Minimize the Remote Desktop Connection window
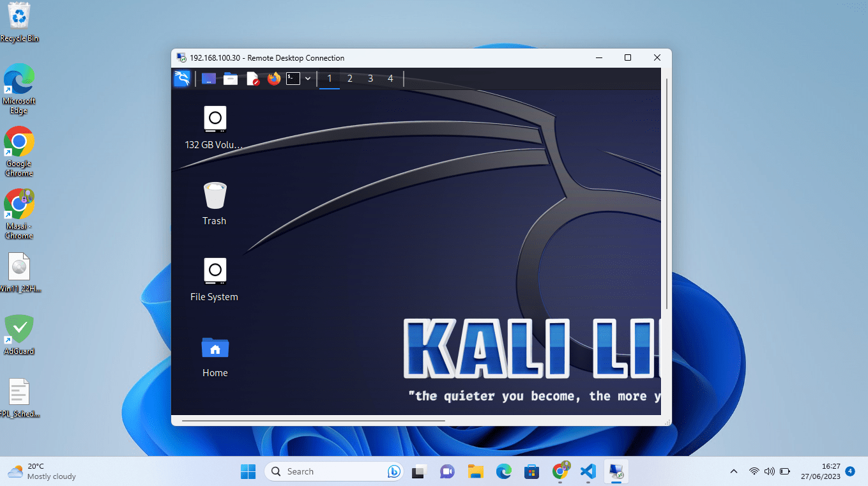The width and height of the screenshot is (868, 486). [x=598, y=57]
